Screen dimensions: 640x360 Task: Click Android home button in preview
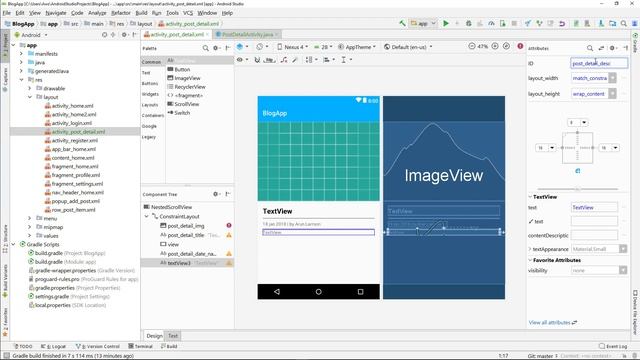(318, 291)
